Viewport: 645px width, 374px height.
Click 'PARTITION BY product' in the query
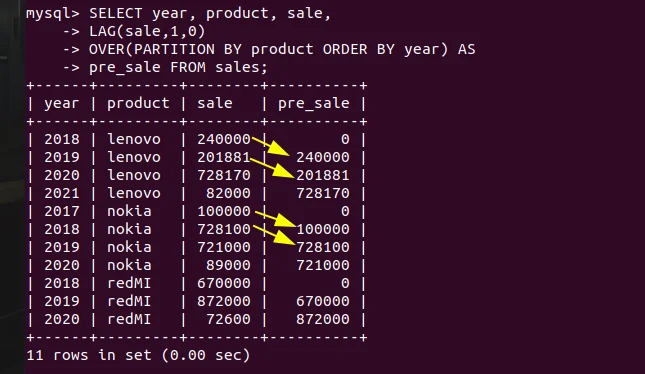(x=224, y=50)
